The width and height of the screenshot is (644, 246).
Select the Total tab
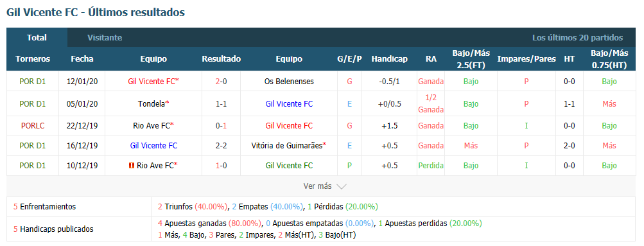pyautogui.click(x=37, y=38)
